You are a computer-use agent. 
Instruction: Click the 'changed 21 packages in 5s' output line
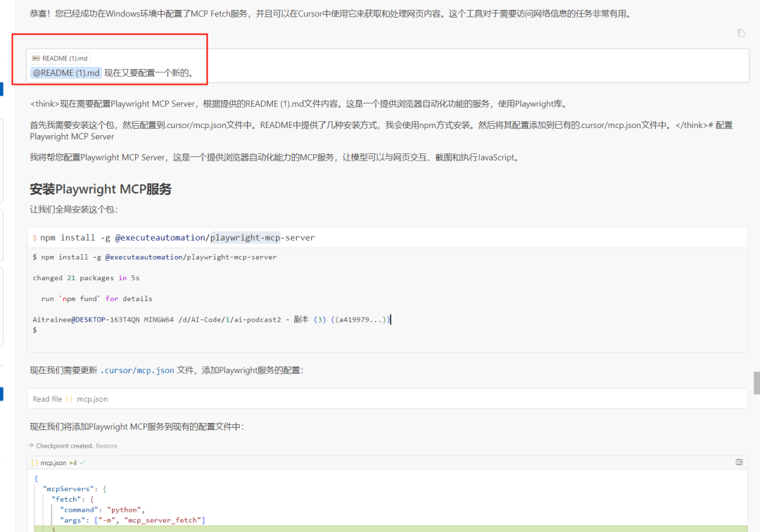tap(86, 278)
